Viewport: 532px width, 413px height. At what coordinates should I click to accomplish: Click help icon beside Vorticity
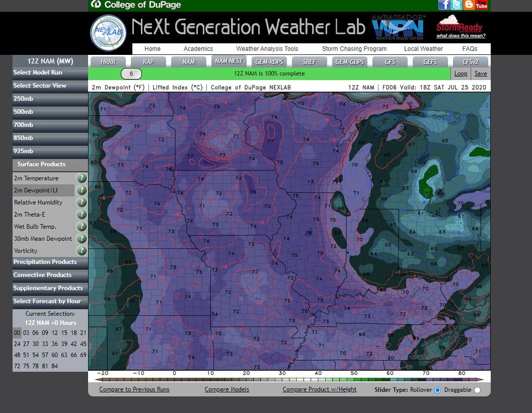pos(81,251)
